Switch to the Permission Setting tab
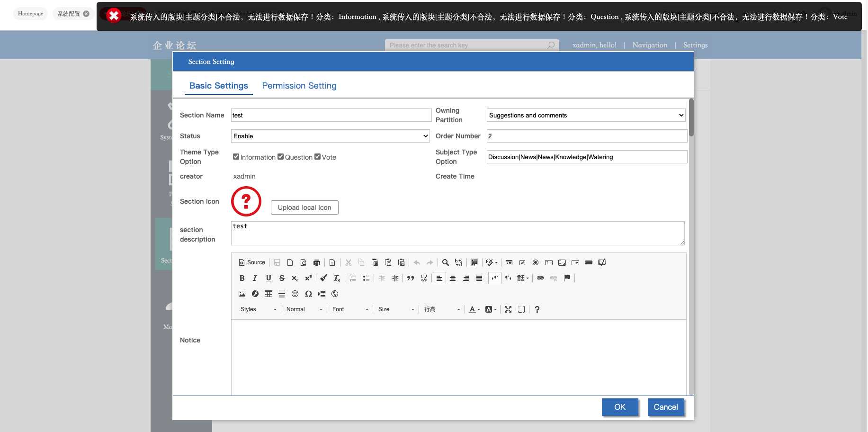 299,86
